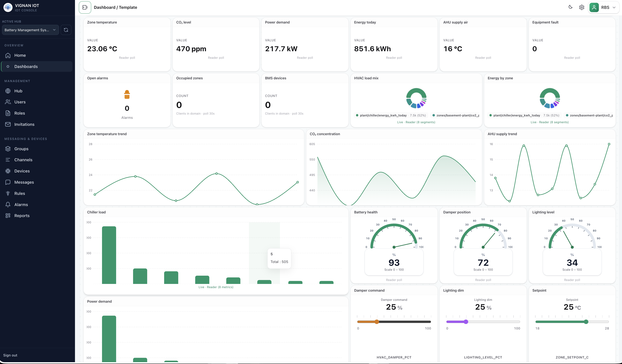Click the Reports grid icon

[x=8, y=216]
